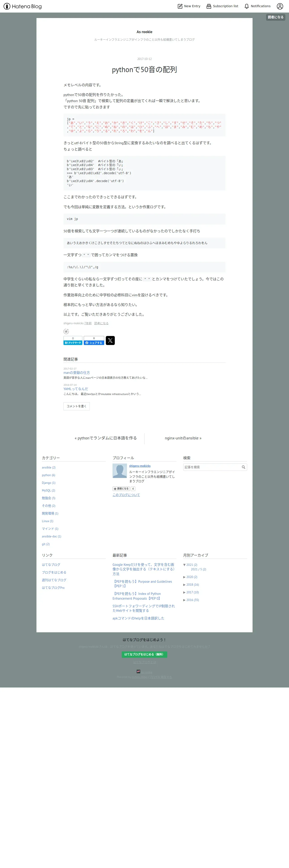Viewport: 289px width, 868px height.
Task: Expand the 2020 archive triangle
Action: 184,577
